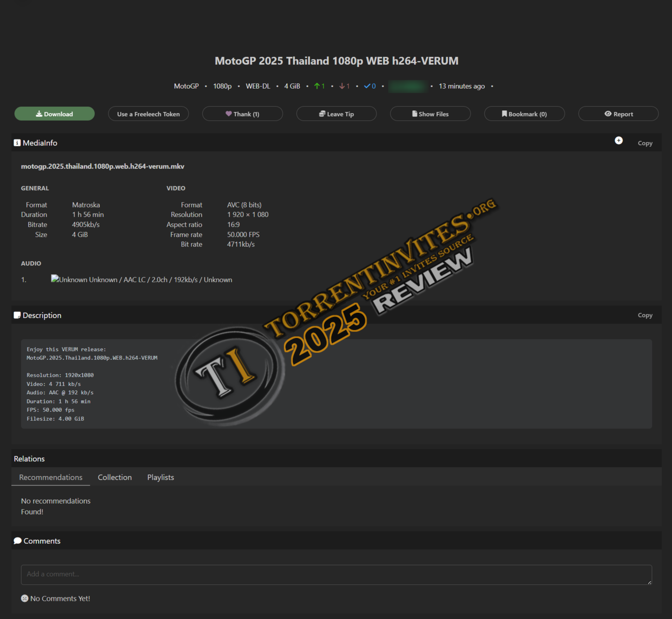Focus the Add a comment field
Image resolution: width=672 pixels, height=619 pixels.
[x=336, y=575]
